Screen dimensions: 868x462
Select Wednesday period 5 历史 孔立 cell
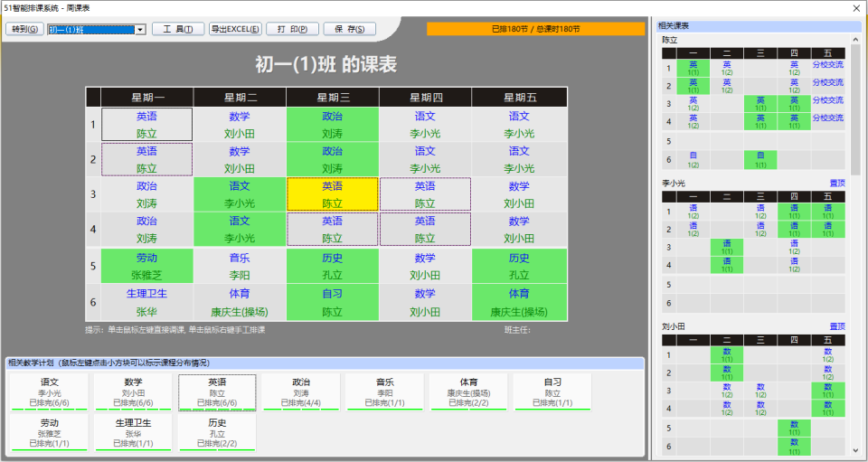[332, 266]
